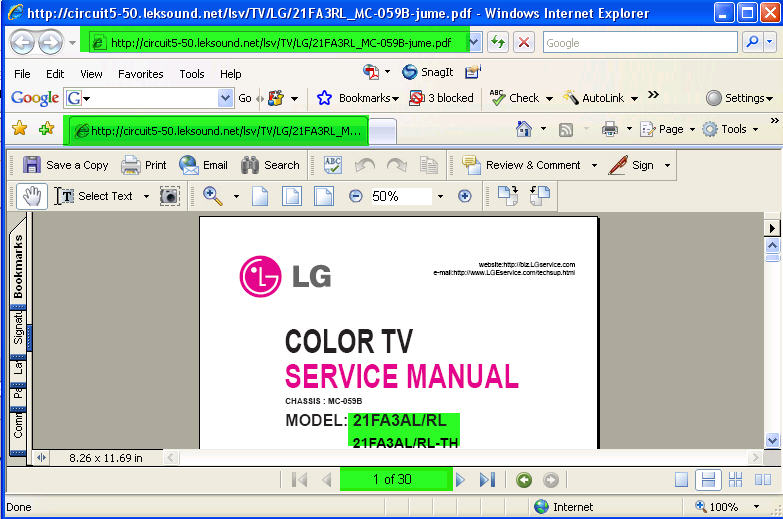Click the zoom out minus button
Image resolution: width=783 pixels, height=519 pixels.
pyautogui.click(x=356, y=196)
